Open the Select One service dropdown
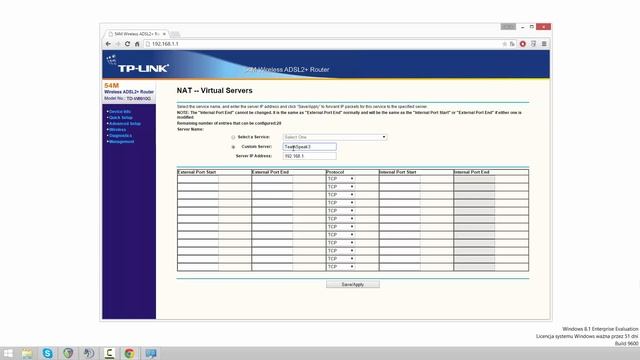Screen dimensions: 640x360 click(x=335, y=137)
